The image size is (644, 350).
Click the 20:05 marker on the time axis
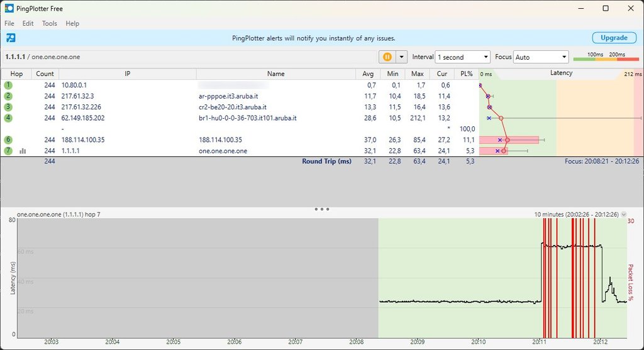point(174,341)
